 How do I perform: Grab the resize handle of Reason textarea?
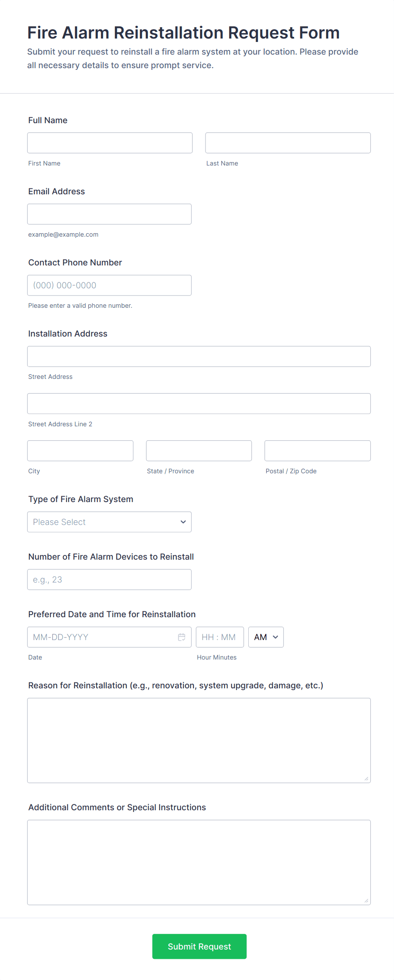tap(366, 779)
